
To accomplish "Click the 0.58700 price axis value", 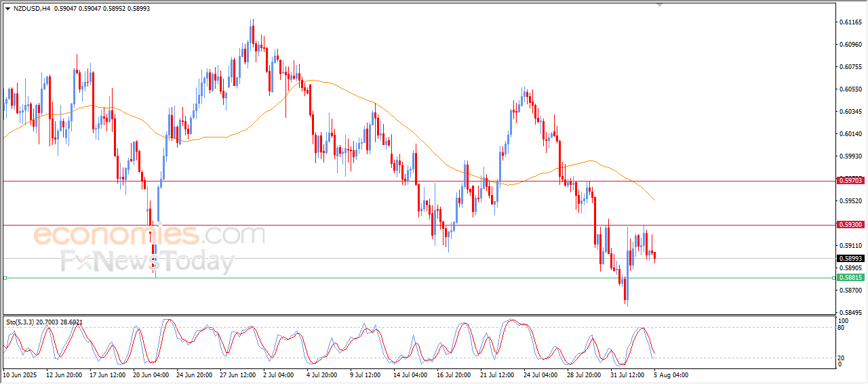I will point(850,291).
